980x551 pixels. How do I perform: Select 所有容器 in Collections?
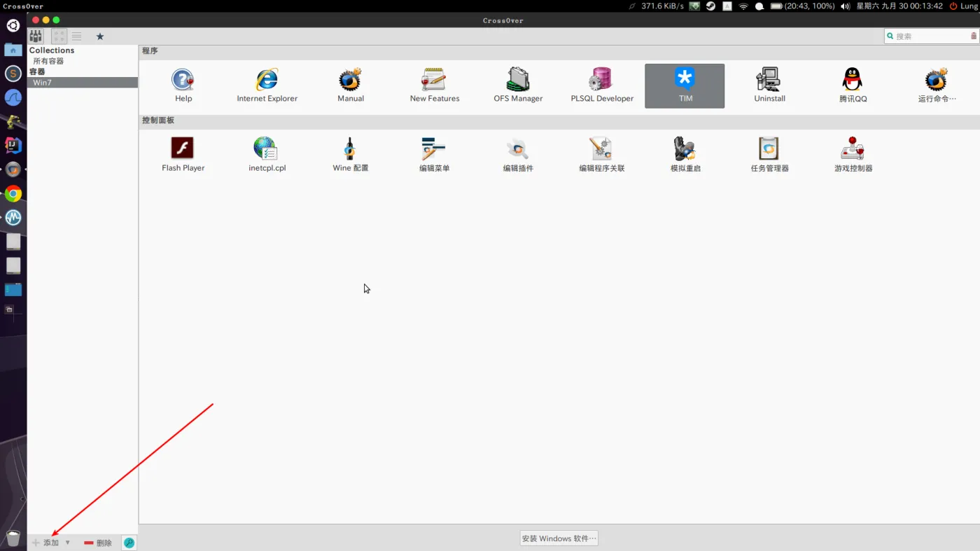48,61
